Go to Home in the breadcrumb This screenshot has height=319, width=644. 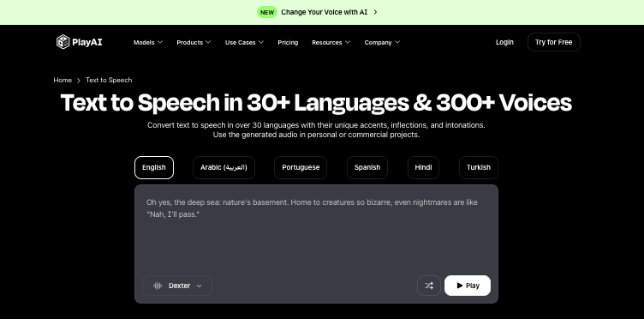63,80
